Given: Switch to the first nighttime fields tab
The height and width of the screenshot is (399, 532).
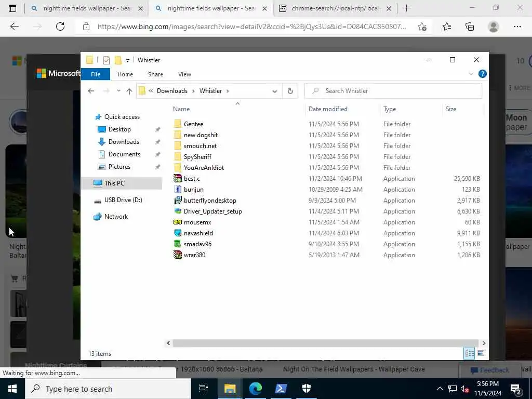Looking at the screenshot, I should pos(87,8).
